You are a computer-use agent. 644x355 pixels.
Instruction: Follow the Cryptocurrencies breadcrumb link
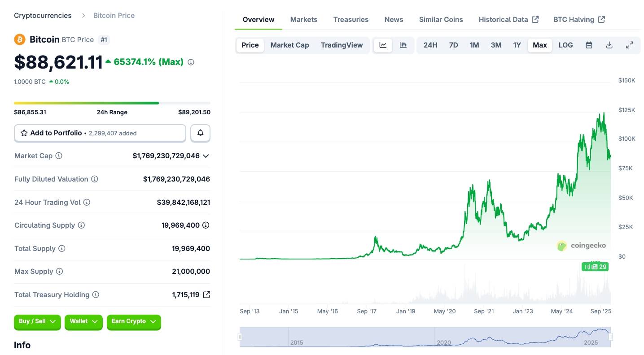[43, 15]
